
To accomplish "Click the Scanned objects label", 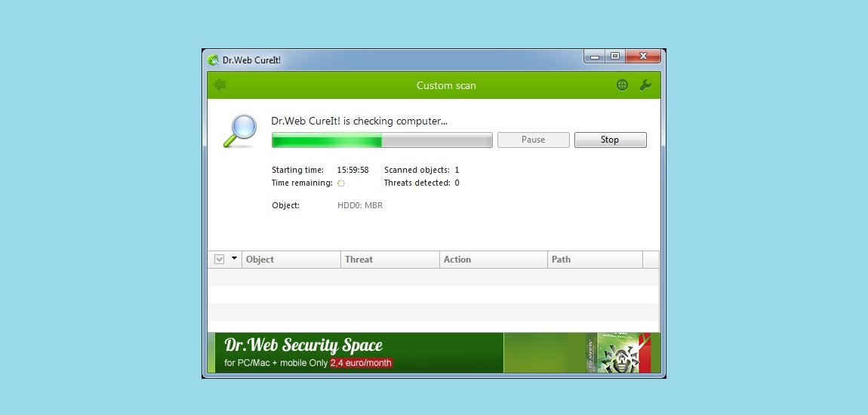I will (x=417, y=170).
